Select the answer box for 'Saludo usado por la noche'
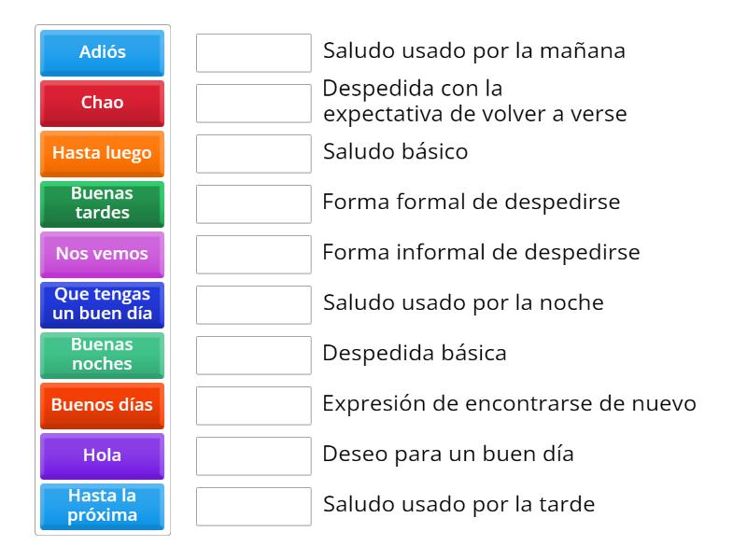Viewport: 747px width, 560px height. pyautogui.click(x=253, y=305)
